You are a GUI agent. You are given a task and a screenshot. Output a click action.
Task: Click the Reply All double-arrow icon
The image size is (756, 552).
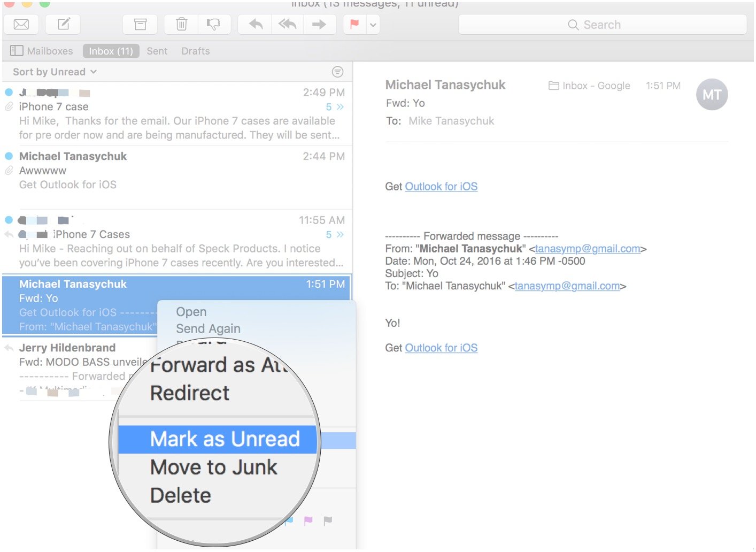pos(288,25)
